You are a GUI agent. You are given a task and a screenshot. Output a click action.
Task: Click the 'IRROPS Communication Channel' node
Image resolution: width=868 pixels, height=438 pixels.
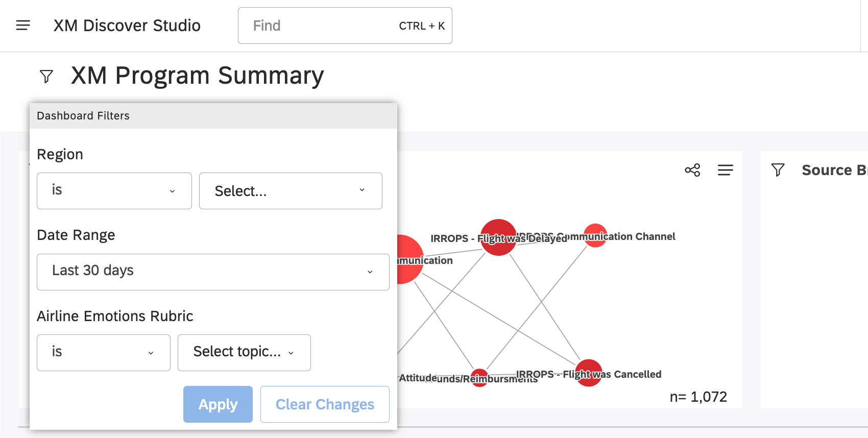tap(595, 235)
